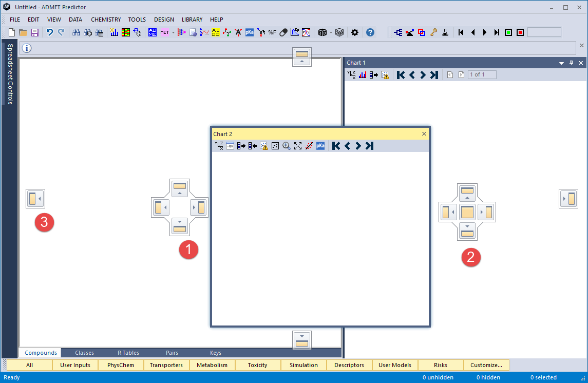
Task: Click the zoom magnifier in Chart 2 toolbar
Action: (x=287, y=146)
